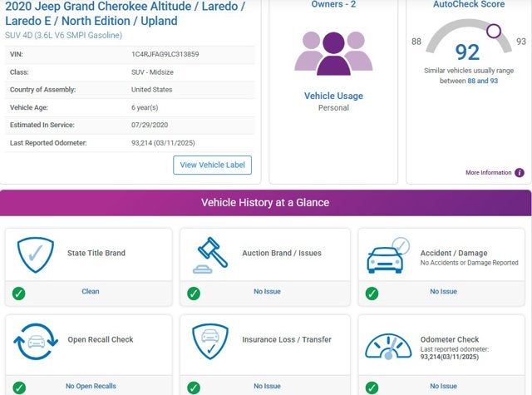
Task: Click the Vehicle Usage heading
Action: [x=333, y=96]
